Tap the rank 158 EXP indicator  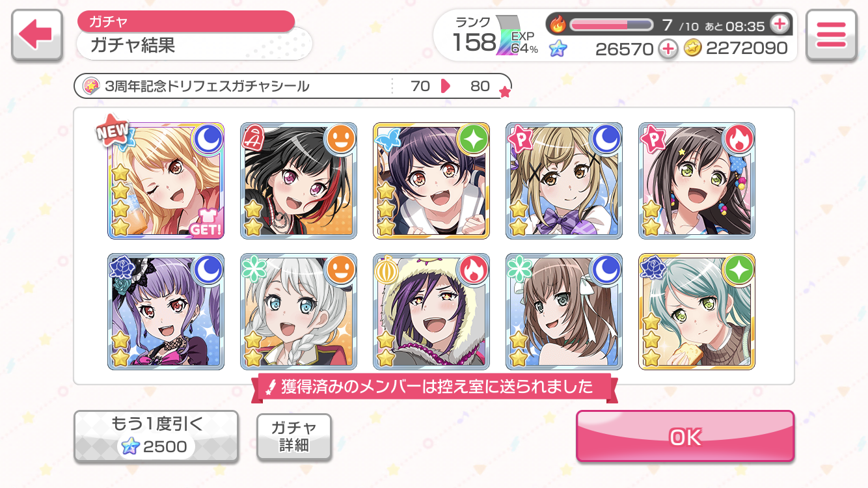pyautogui.click(x=495, y=36)
